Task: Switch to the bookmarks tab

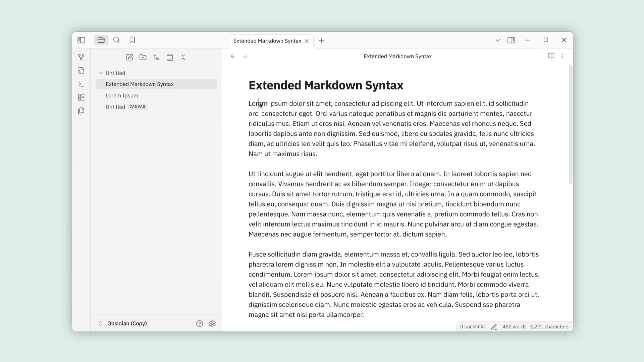Action: 132,40
